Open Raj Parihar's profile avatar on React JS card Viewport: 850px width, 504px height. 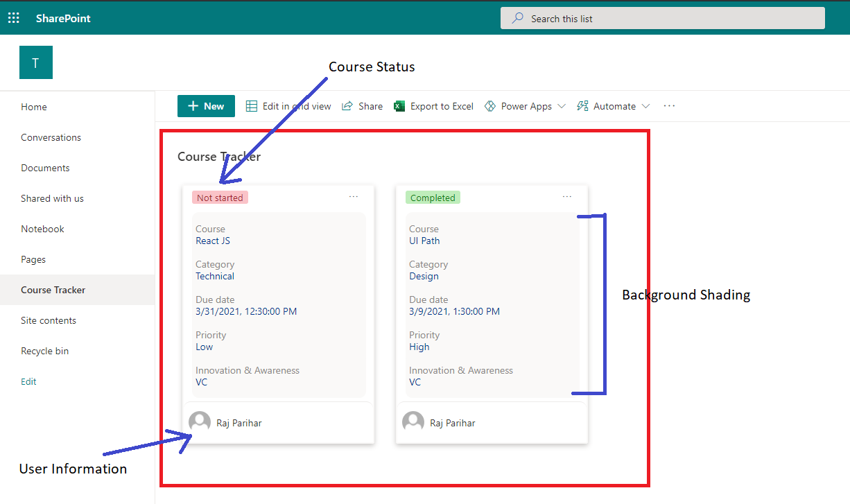pyautogui.click(x=200, y=421)
